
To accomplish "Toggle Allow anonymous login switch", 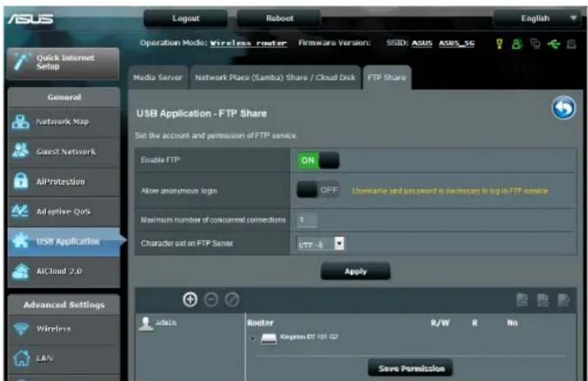I will 318,190.
